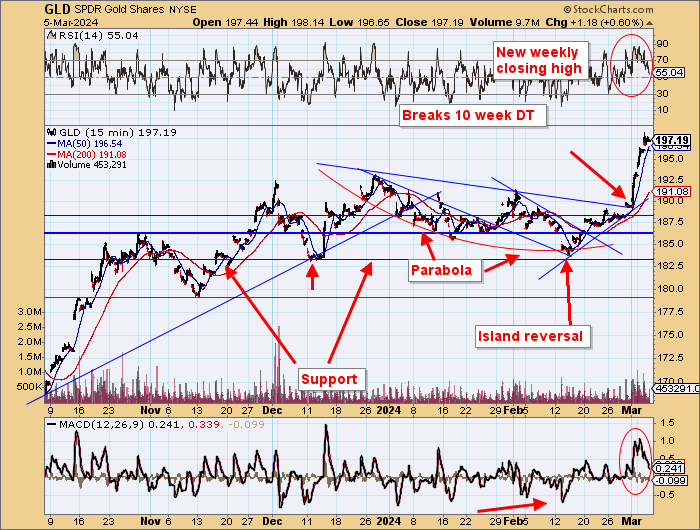Click the RSI(14) 55.04 indicator label
The height and width of the screenshot is (530, 700).
(98, 35)
